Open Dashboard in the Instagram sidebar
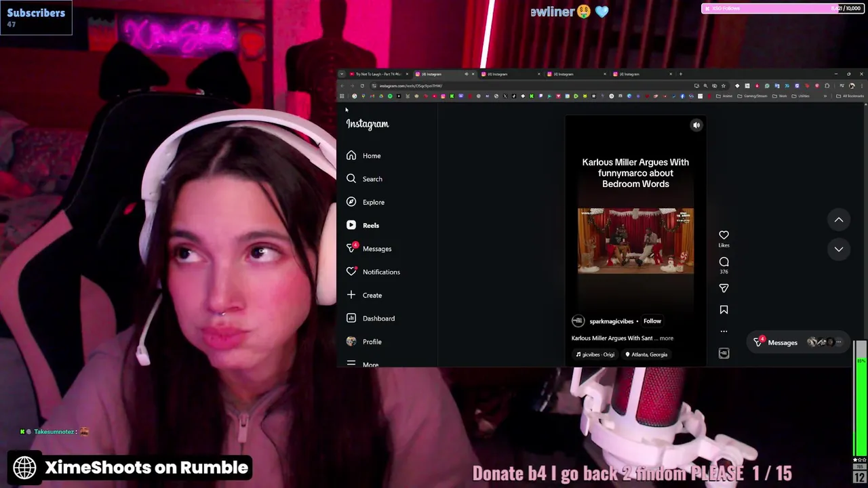 (x=370, y=319)
